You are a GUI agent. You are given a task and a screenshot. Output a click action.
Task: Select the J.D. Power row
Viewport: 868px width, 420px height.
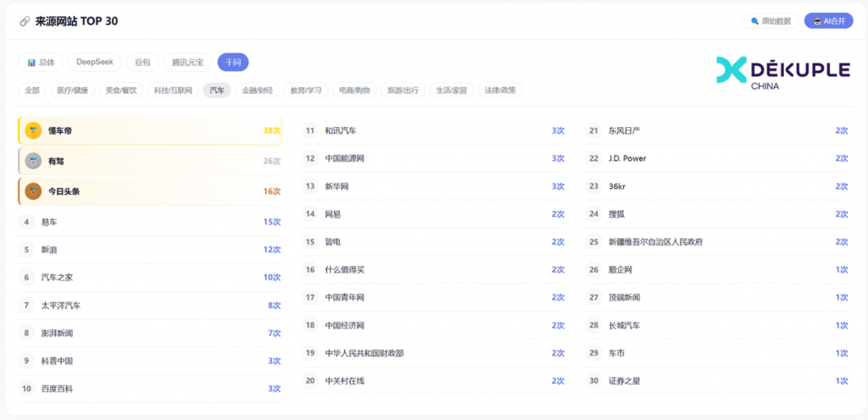pos(717,158)
